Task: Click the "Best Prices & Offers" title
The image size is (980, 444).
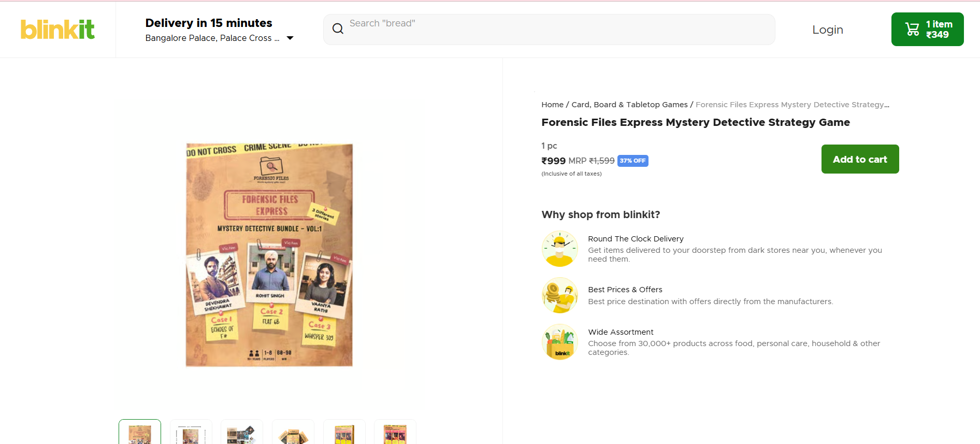Action: click(625, 290)
